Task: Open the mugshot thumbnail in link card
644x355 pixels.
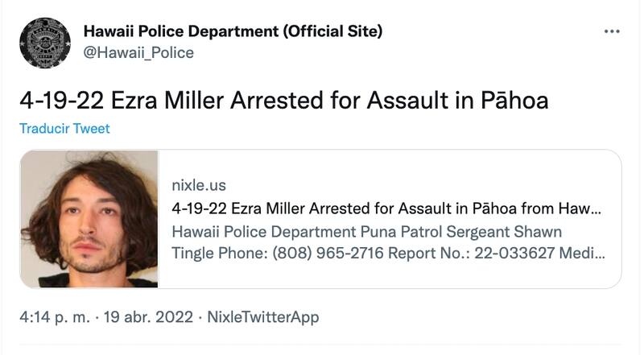Action: [x=89, y=219]
